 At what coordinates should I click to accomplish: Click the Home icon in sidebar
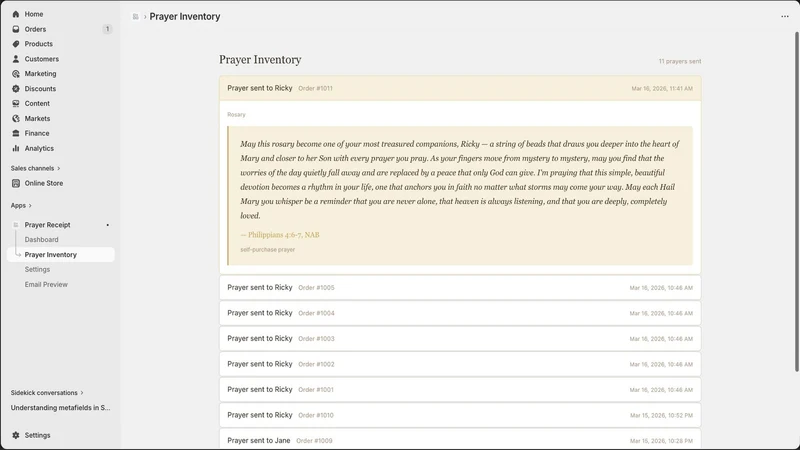[16, 14]
